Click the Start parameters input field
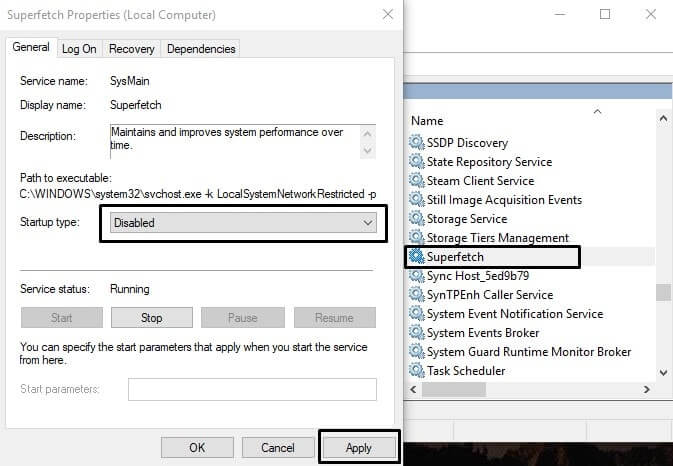673x466 pixels. point(252,389)
